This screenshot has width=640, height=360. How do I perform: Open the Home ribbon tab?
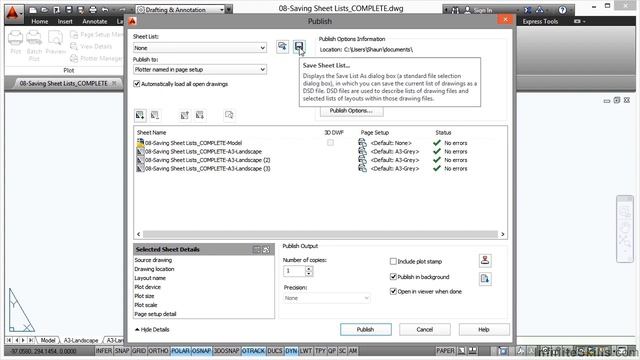pos(40,21)
